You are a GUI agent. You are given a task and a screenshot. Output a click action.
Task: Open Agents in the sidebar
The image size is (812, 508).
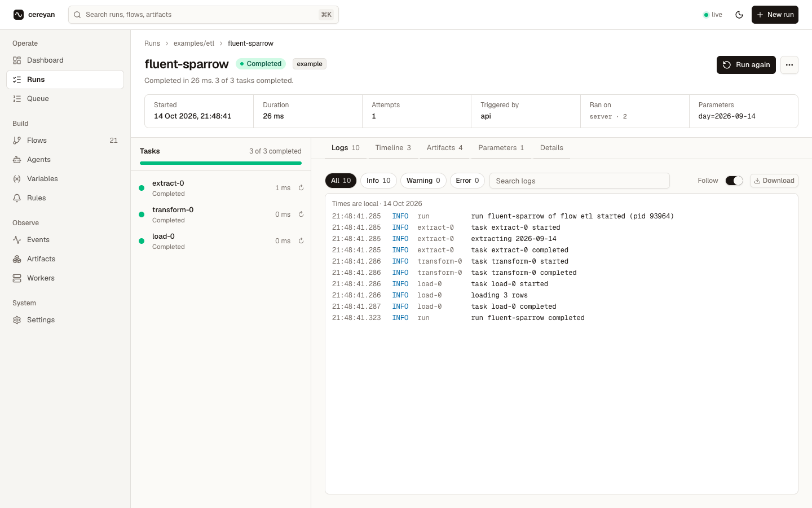pyautogui.click(x=65, y=160)
